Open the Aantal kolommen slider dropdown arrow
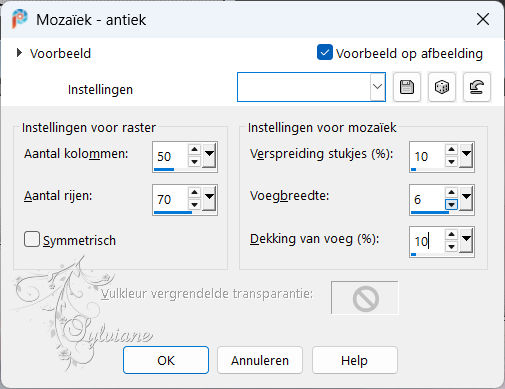Screen dimensions: 505x389 209,156
